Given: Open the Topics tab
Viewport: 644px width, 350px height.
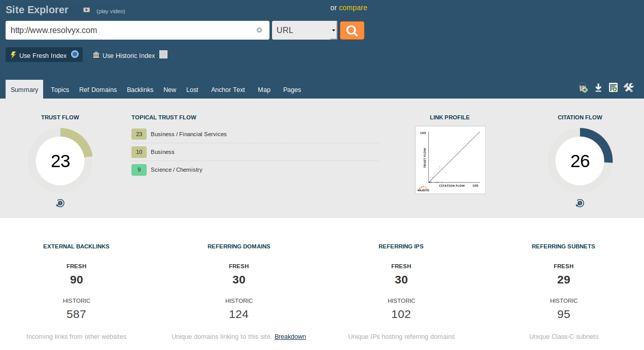Looking at the screenshot, I should [x=60, y=89].
